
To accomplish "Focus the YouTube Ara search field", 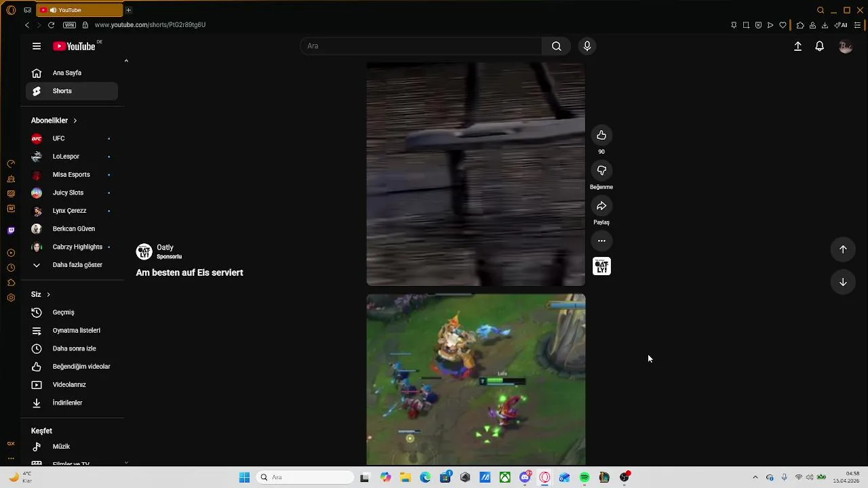I will click(x=420, y=46).
